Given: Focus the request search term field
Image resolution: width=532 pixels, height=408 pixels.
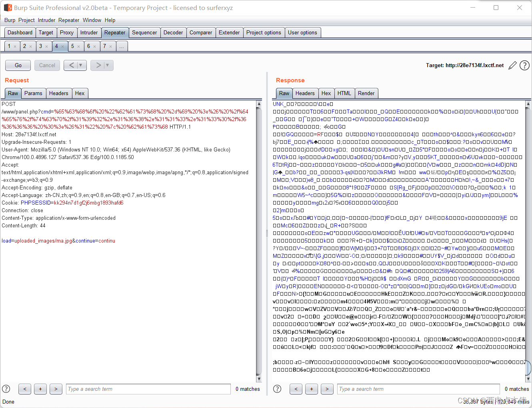Looking at the screenshot, I should coord(148,389).
